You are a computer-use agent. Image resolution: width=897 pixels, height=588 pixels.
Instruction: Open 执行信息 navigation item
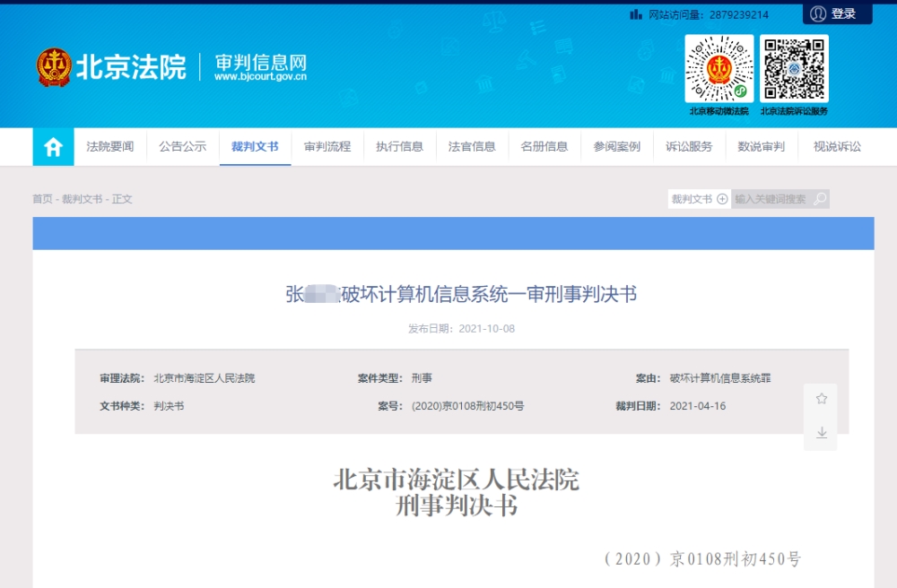click(x=399, y=147)
